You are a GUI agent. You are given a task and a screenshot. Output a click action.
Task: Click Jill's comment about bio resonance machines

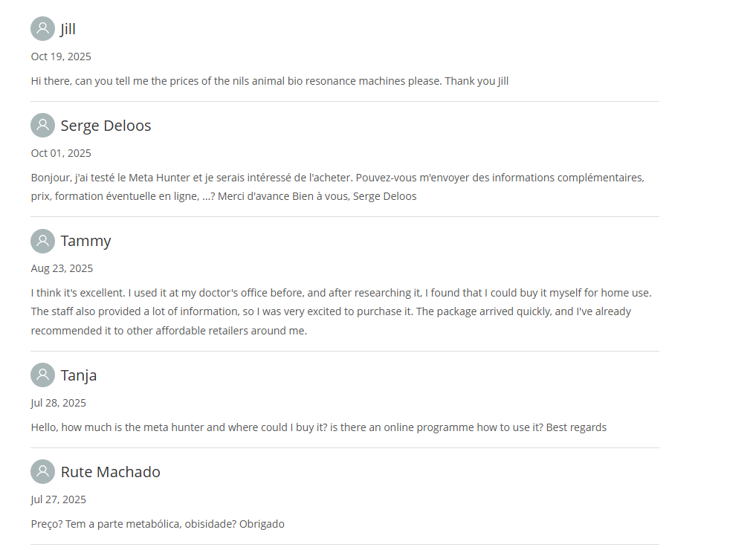tap(269, 81)
